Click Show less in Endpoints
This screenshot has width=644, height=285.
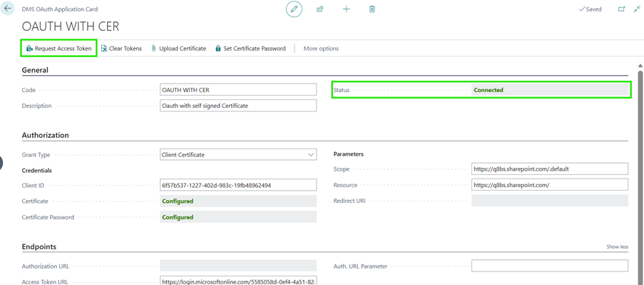(x=618, y=246)
